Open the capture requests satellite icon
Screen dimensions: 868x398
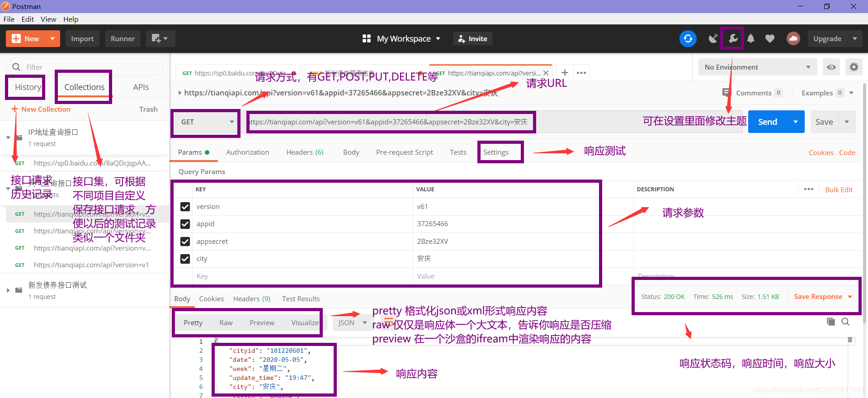coord(713,38)
